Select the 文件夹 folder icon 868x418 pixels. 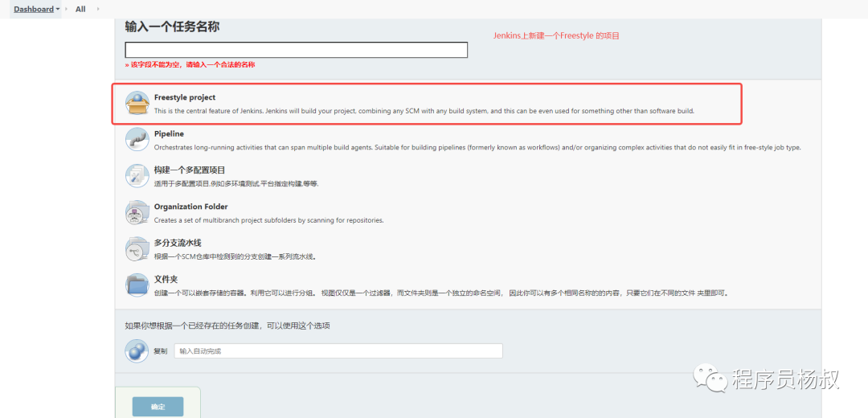click(x=137, y=285)
